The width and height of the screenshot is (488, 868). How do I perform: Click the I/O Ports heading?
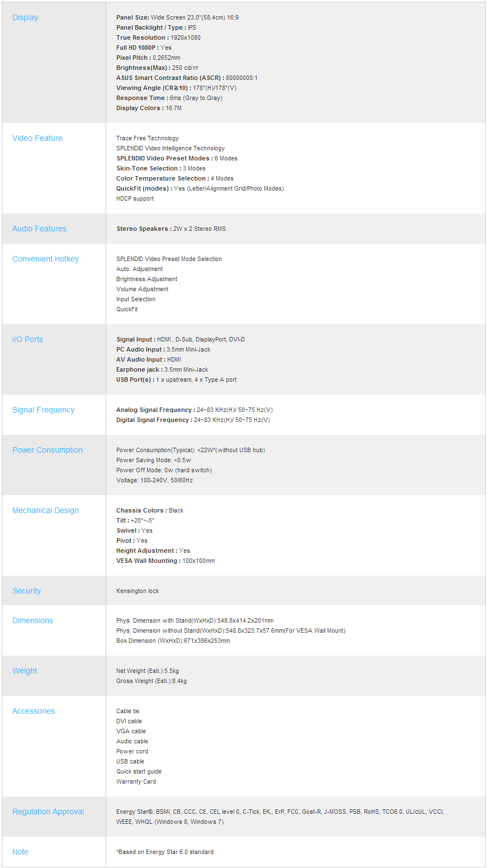tap(27, 339)
